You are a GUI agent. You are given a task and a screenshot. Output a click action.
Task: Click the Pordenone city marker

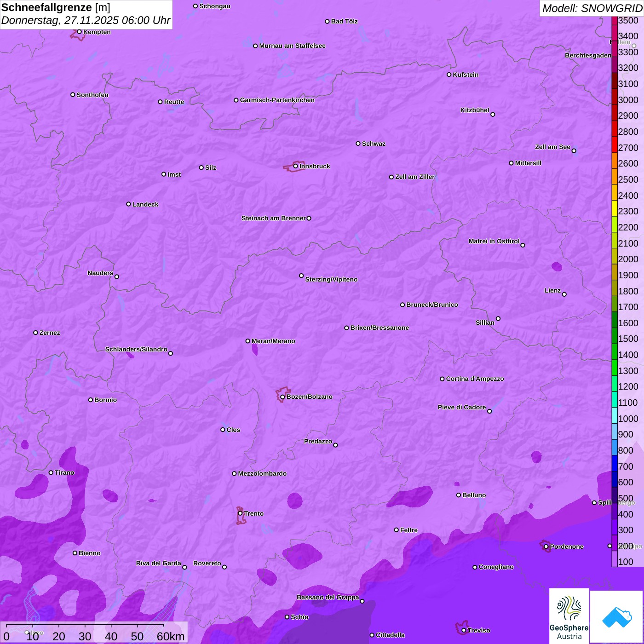[546, 546]
